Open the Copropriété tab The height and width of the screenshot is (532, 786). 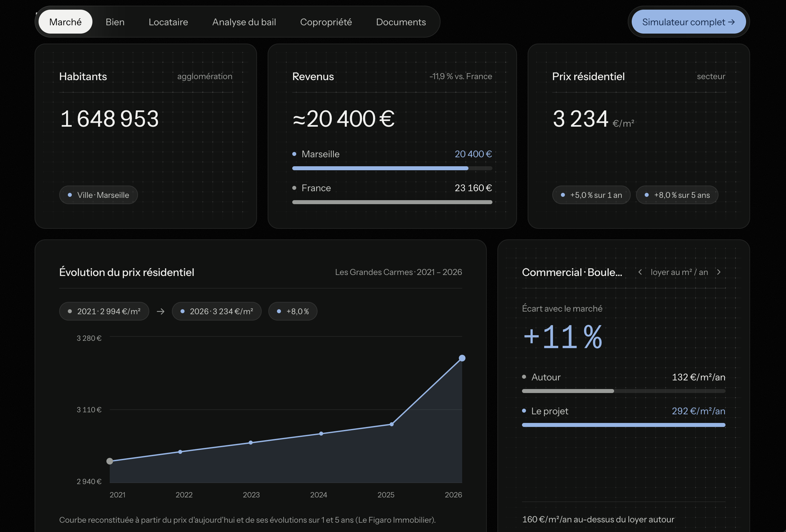point(326,22)
